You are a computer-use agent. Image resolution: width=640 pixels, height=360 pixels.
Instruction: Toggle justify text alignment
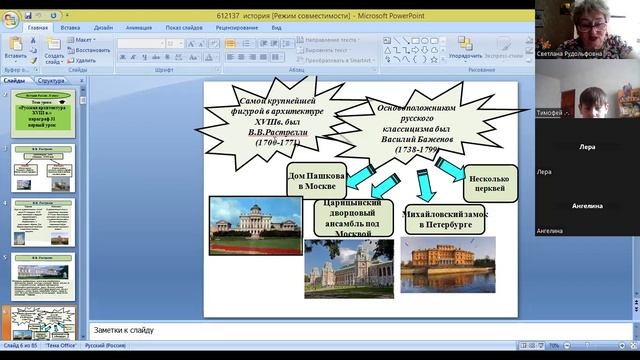coord(264,57)
